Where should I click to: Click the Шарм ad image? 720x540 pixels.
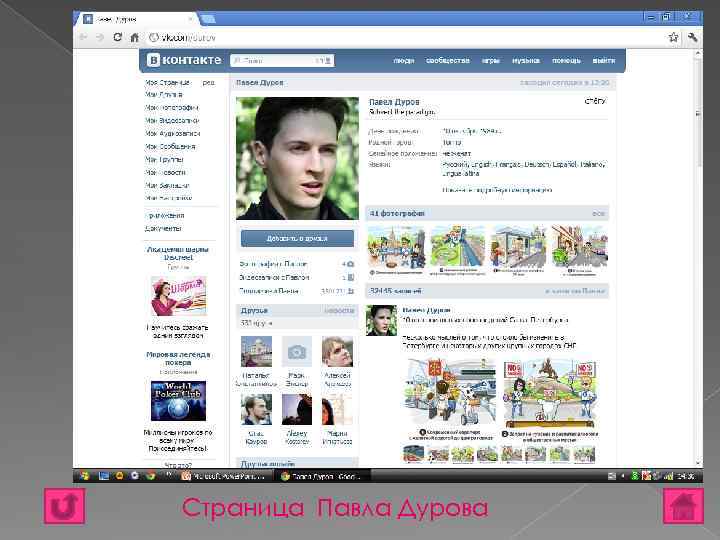178,295
